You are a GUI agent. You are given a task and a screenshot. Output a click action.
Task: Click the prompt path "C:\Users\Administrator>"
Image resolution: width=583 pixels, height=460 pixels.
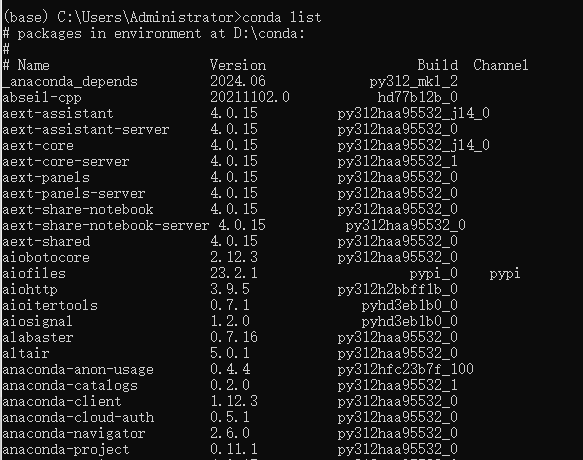pyautogui.click(x=149, y=17)
